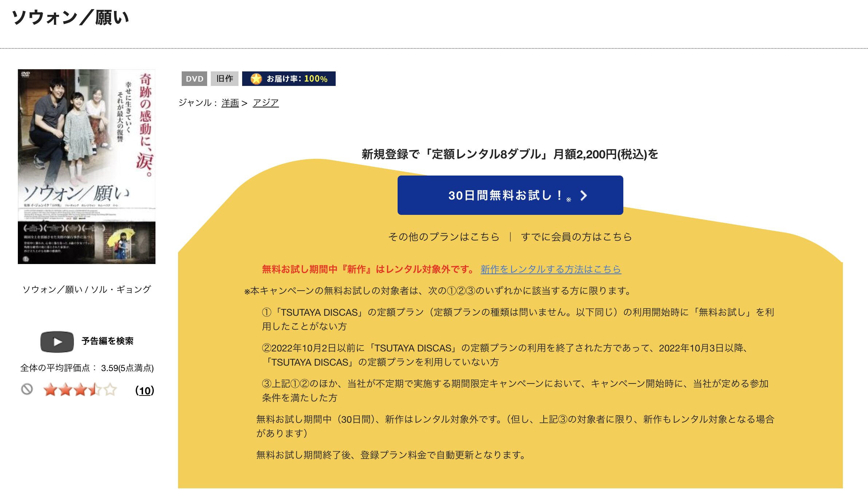Open the 洋画 genre link

[x=230, y=103]
